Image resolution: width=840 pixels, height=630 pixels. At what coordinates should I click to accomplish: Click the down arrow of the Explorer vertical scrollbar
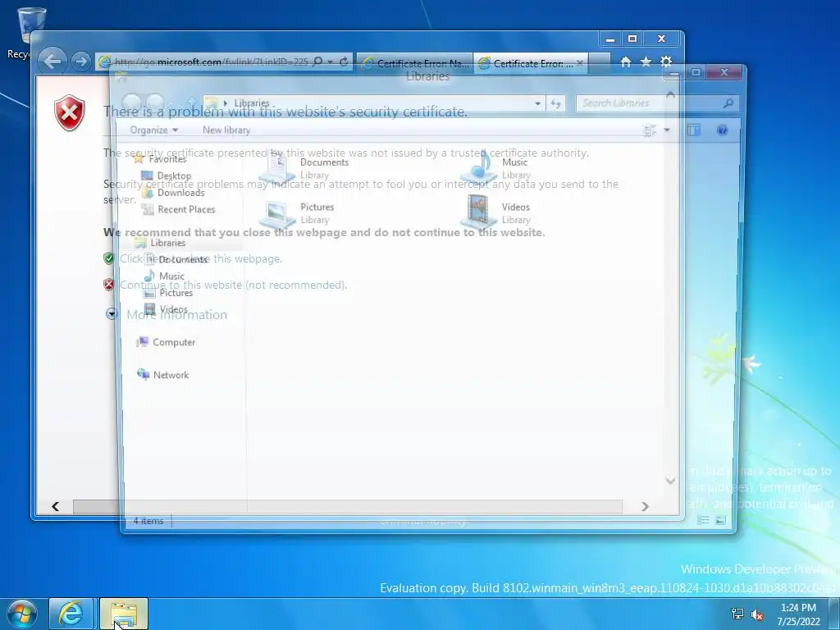click(670, 481)
